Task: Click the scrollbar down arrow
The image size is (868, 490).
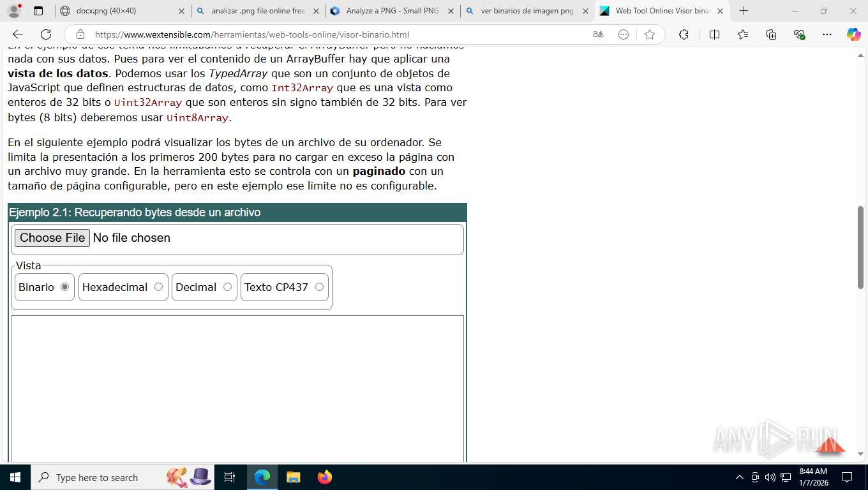Action: click(x=860, y=454)
